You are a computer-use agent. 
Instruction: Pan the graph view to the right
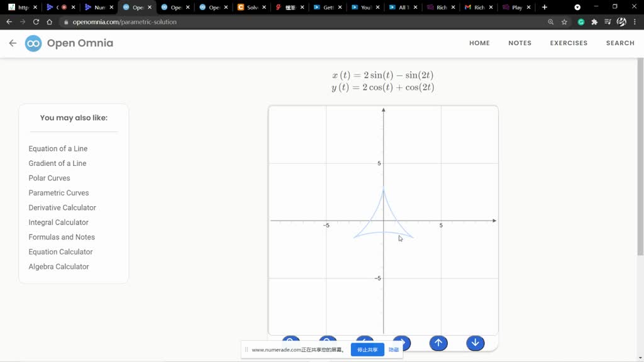(401, 343)
